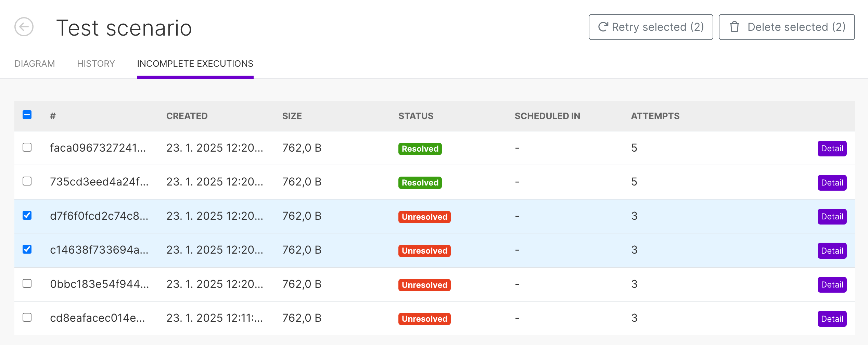The width and height of the screenshot is (868, 345).
Task: Go back using the circled arrow icon
Action: point(24,27)
